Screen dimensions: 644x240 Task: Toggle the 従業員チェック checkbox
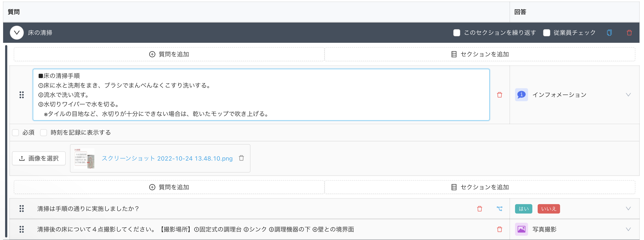click(546, 33)
